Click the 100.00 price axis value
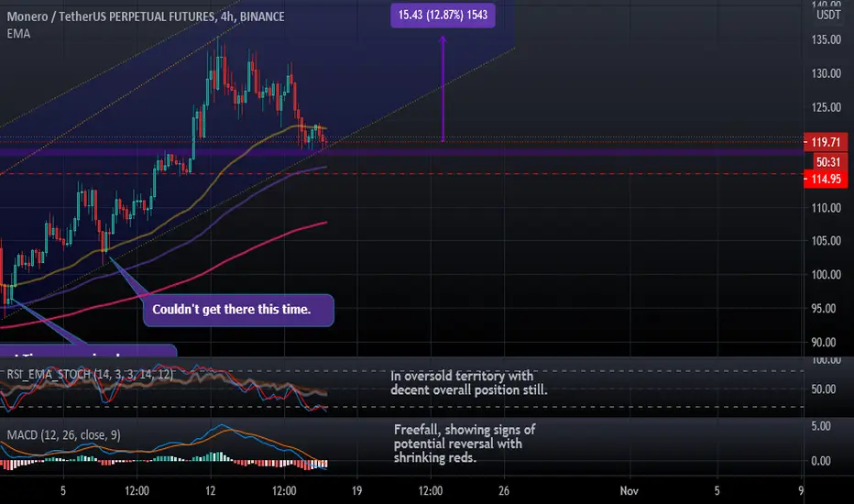Viewport: 854px width, 504px height. click(x=827, y=275)
